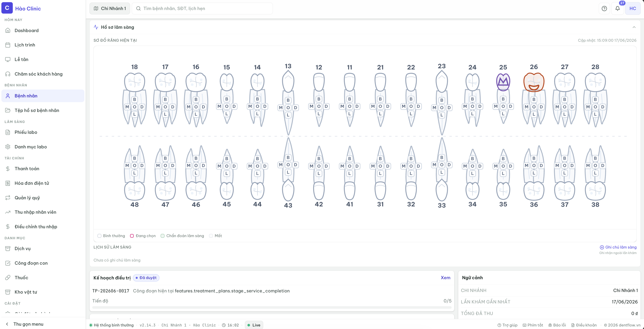Click the canine tooth 13 crown
Screen dimensions: 644x329
[x=288, y=81]
